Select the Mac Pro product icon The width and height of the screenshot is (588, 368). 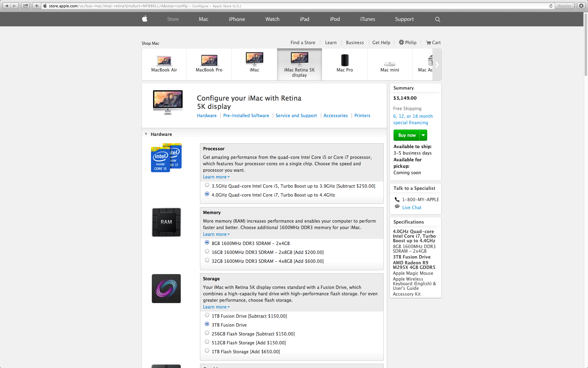coord(345,61)
